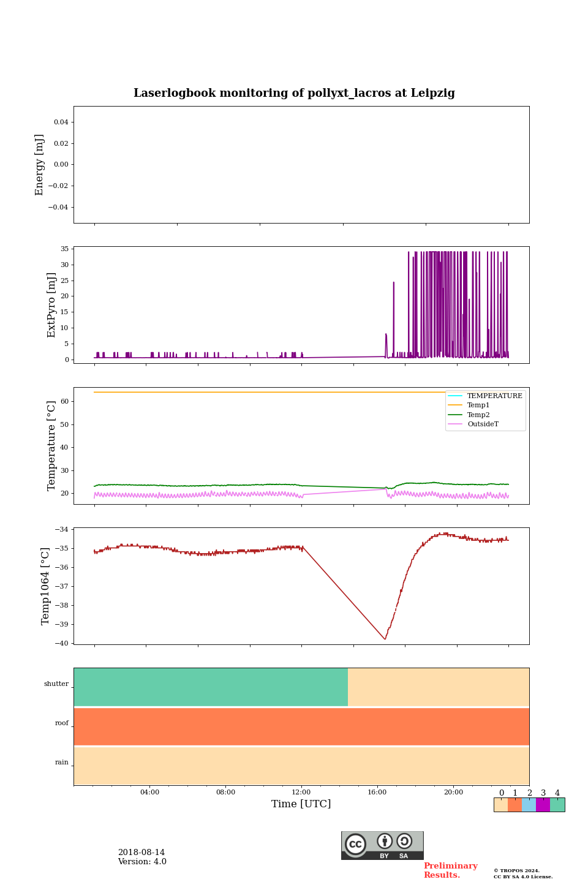Click the 16:00 time tick label

(377, 792)
